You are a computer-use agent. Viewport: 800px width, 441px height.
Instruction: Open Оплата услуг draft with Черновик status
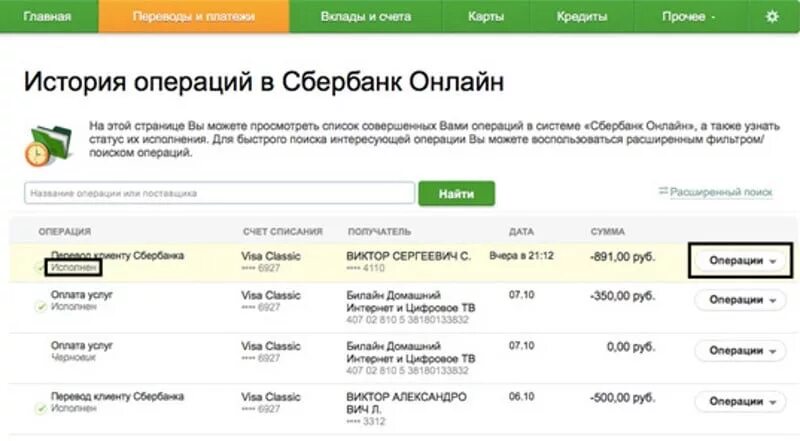click(x=82, y=346)
